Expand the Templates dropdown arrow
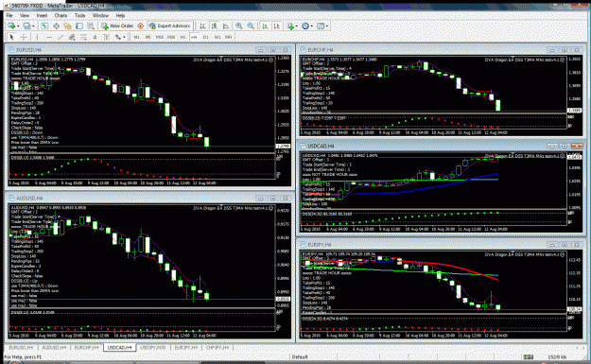The height and width of the screenshot is (364, 591). (x=327, y=26)
